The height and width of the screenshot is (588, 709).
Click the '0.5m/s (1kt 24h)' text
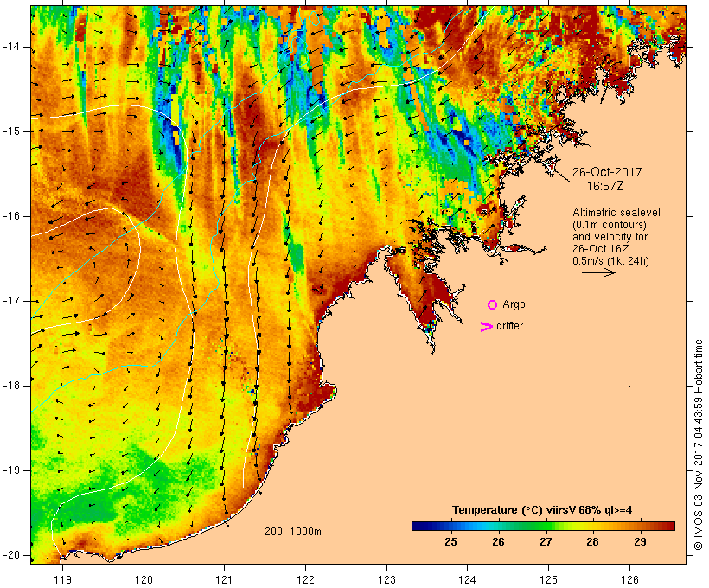(610, 261)
